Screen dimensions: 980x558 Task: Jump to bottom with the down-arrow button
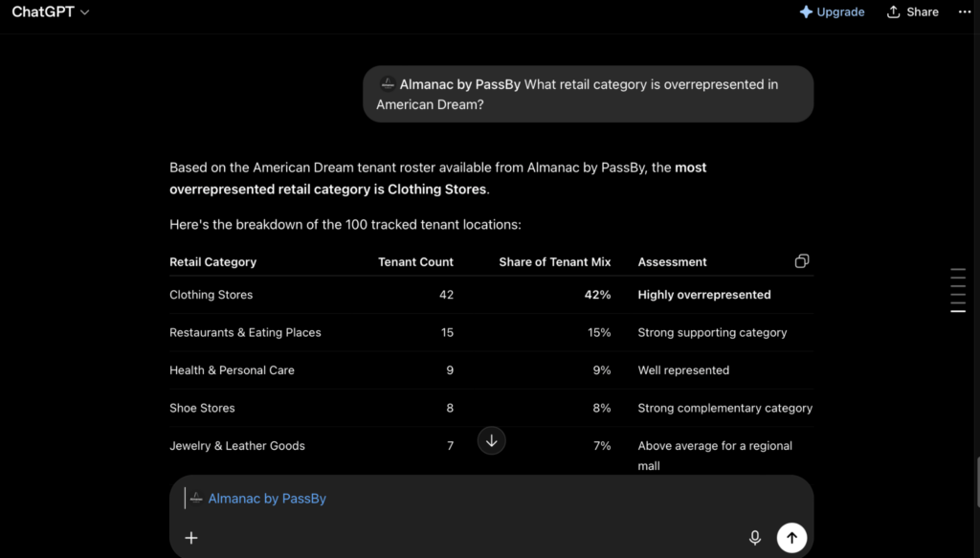[x=491, y=440]
